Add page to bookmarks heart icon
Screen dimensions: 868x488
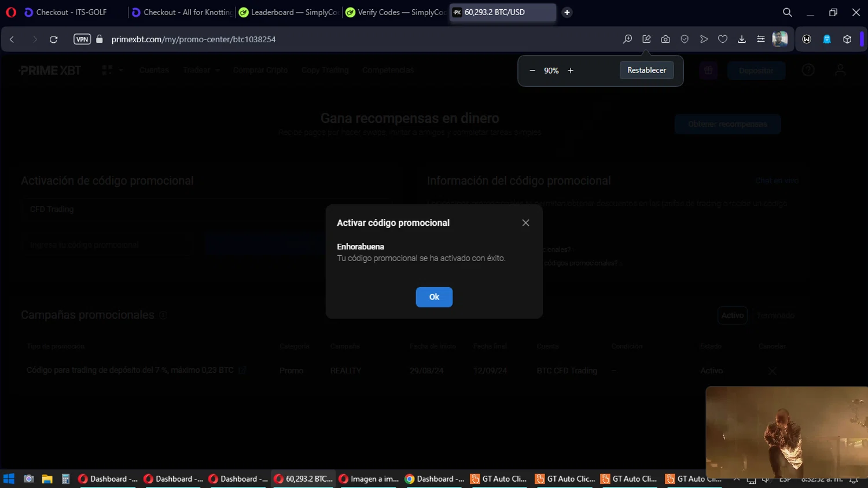click(723, 39)
